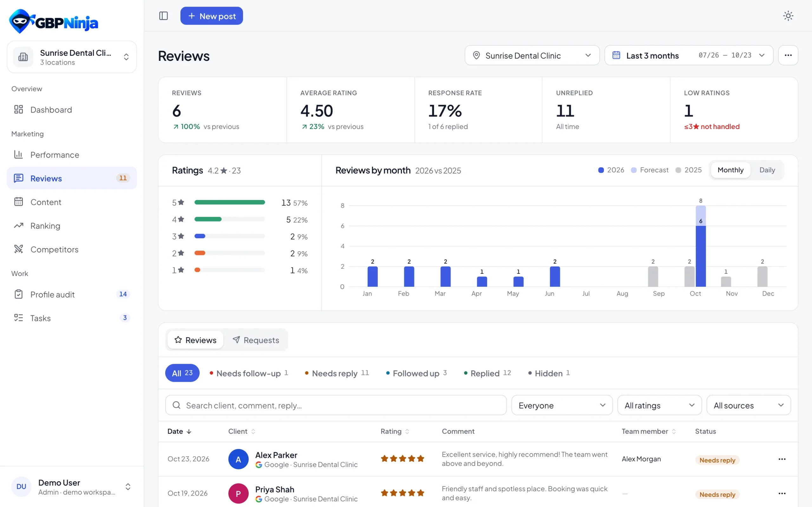Click the New post button
Viewport: 812px width, 507px height.
(x=211, y=16)
